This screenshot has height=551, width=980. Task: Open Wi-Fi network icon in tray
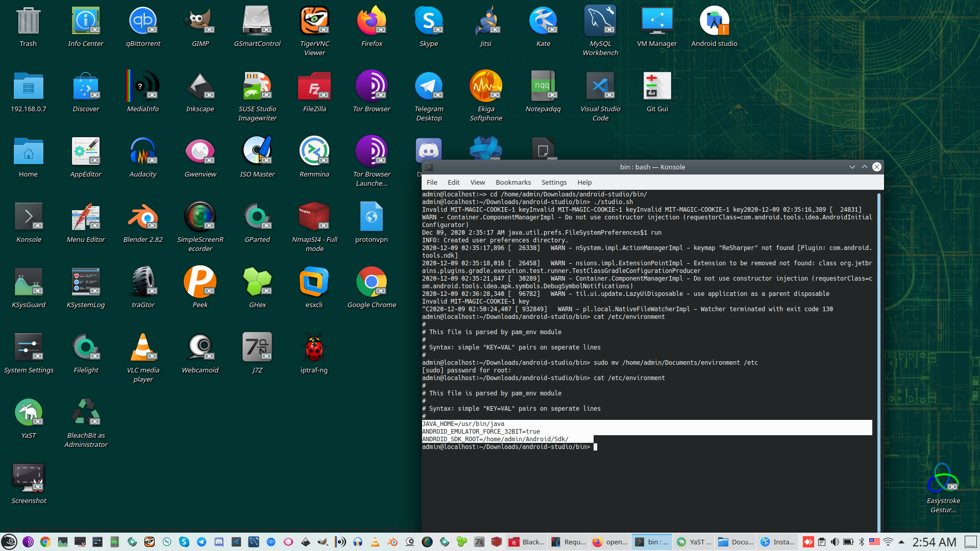click(x=888, y=542)
